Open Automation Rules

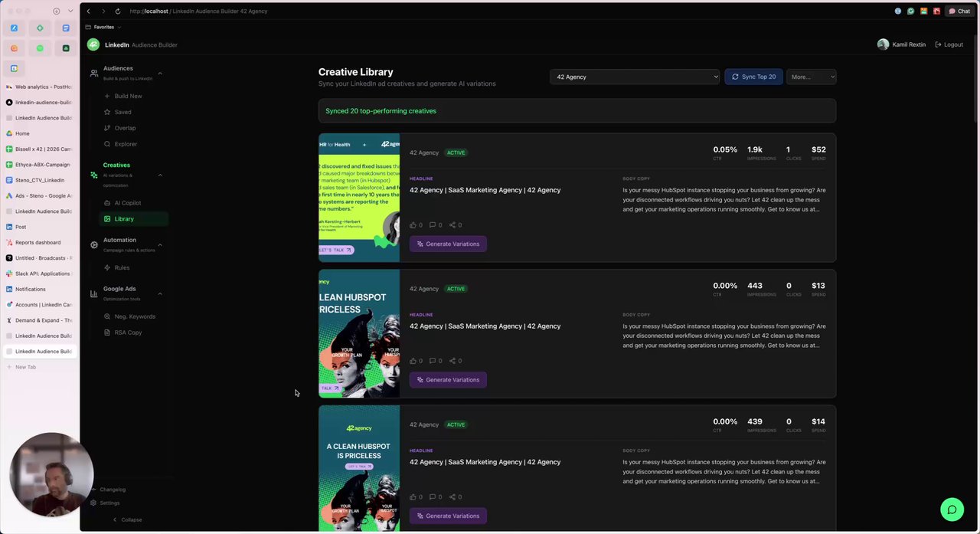tap(122, 267)
